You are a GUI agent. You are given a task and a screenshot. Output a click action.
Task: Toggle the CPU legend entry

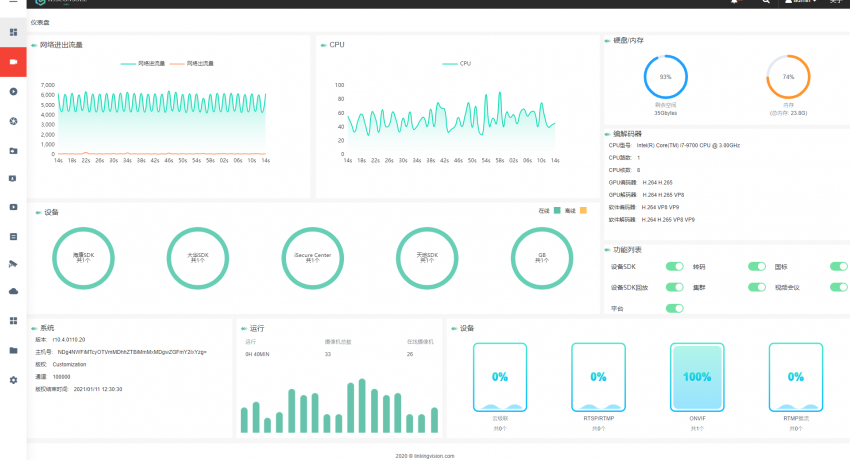click(456, 63)
